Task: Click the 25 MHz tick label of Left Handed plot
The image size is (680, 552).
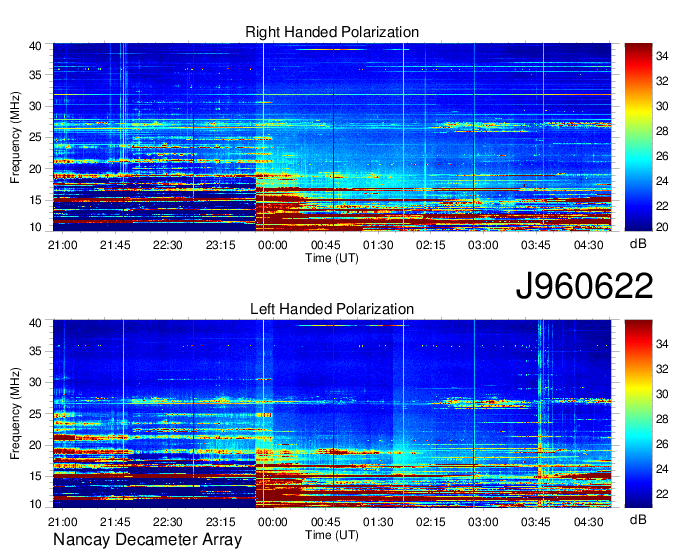Action: [x=35, y=414]
